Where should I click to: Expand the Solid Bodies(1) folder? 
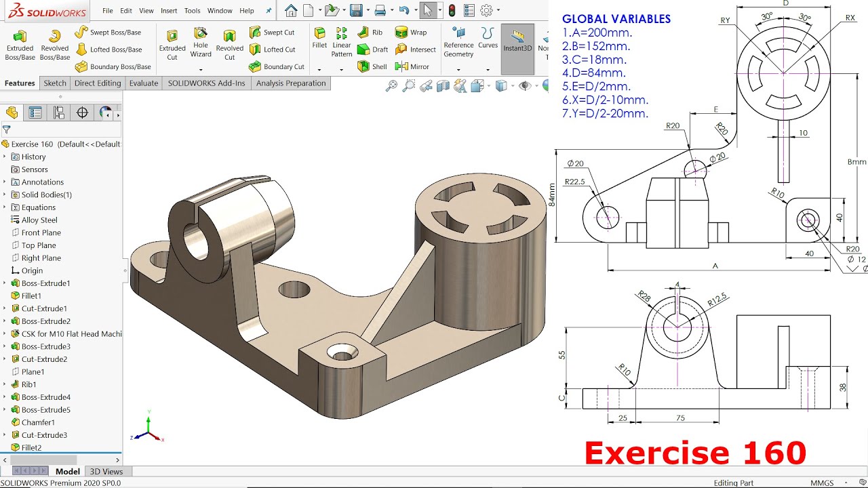click(x=4, y=195)
